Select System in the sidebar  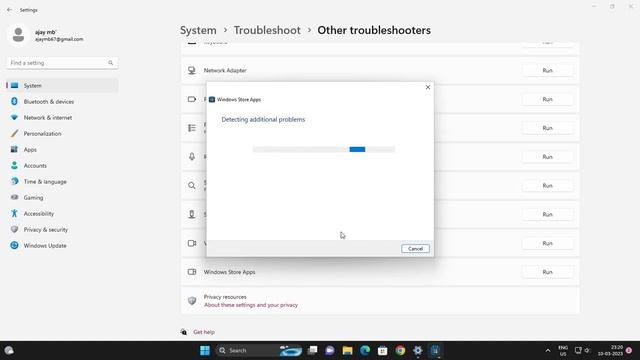coord(62,86)
